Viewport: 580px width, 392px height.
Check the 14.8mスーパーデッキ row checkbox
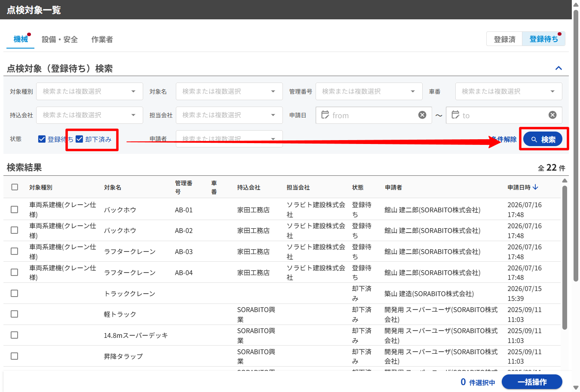(x=14, y=335)
